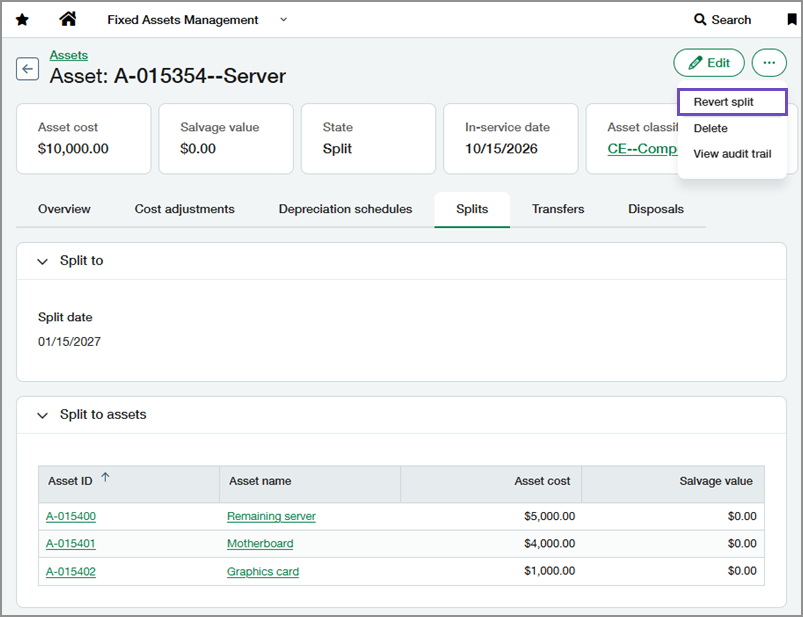Click the $10,000.00 Asset cost card
803x617 pixels.
(x=84, y=139)
